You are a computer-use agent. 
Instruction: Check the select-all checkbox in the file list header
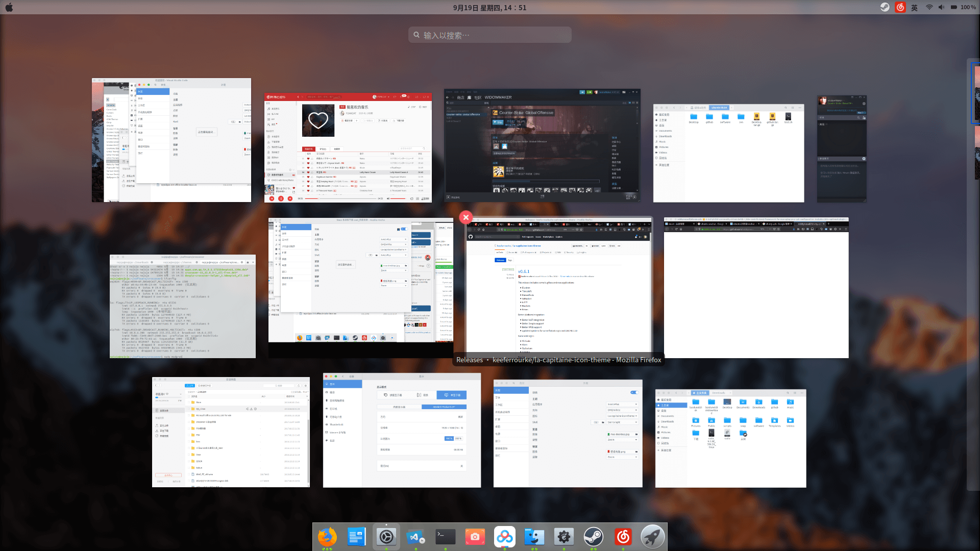click(188, 396)
